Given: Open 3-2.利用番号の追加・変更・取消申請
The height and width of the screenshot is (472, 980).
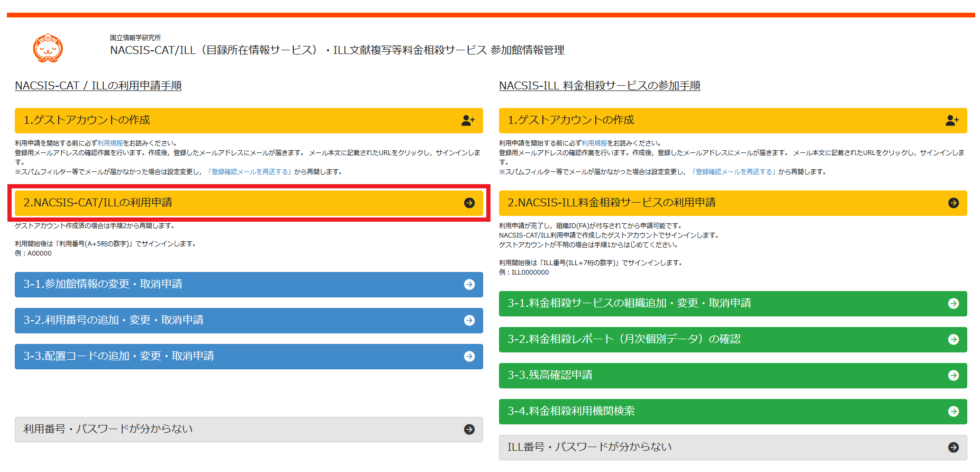Looking at the screenshot, I should point(249,321).
